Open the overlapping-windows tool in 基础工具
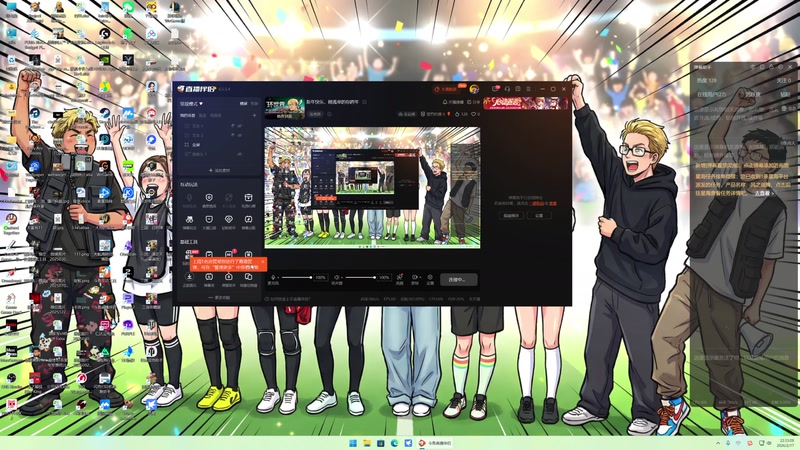Screen dimensions: 800x450 pos(248,279)
